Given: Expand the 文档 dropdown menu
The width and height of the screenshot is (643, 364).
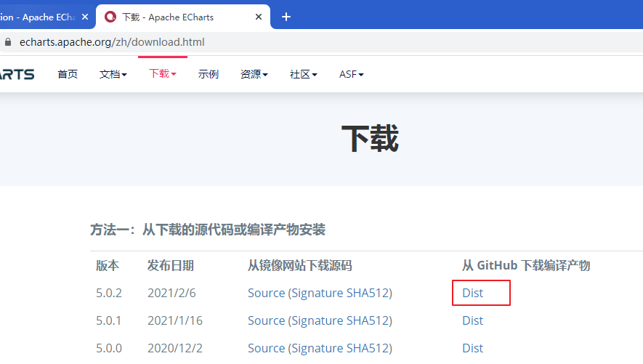Looking at the screenshot, I should (x=113, y=74).
